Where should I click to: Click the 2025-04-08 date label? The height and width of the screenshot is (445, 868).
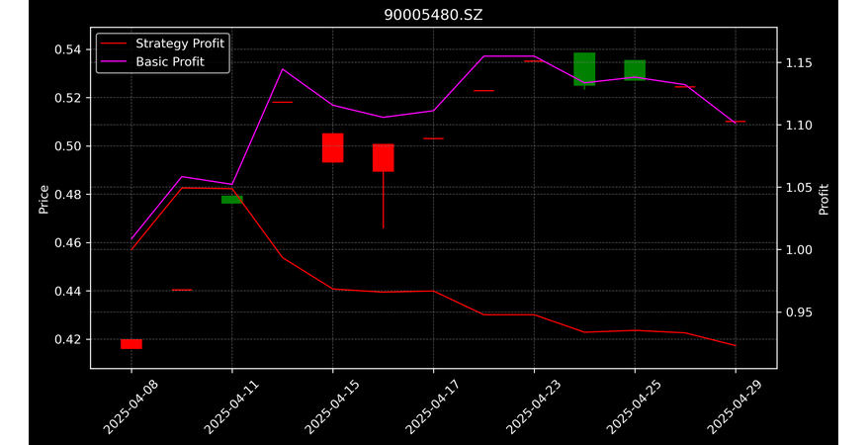click(130, 406)
